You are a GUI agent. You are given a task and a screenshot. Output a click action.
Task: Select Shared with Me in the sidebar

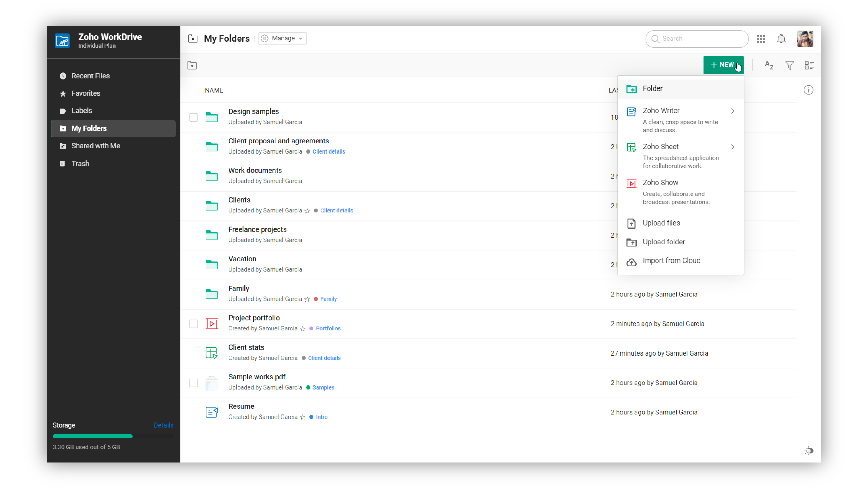tap(95, 146)
